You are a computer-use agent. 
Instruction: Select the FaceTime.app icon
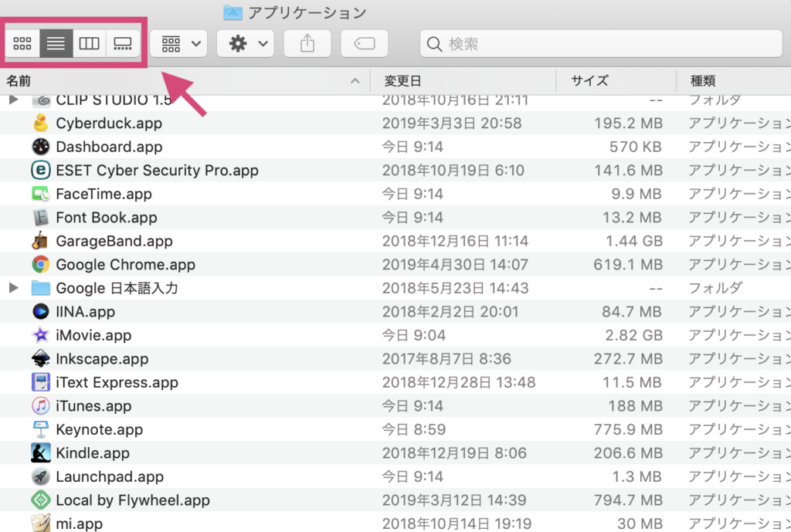(41, 194)
